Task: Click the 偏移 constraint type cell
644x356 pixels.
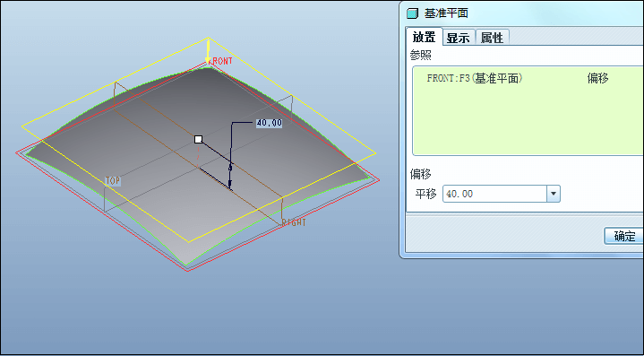Action: (x=597, y=78)
